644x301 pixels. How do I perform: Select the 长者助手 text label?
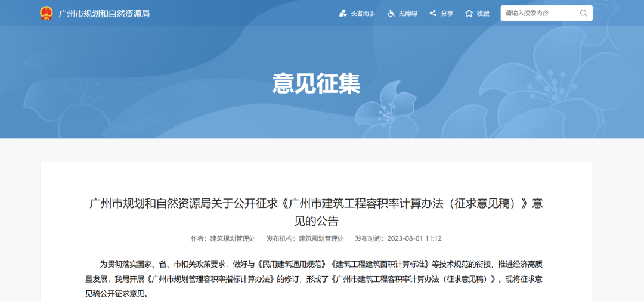coord(363,13)
